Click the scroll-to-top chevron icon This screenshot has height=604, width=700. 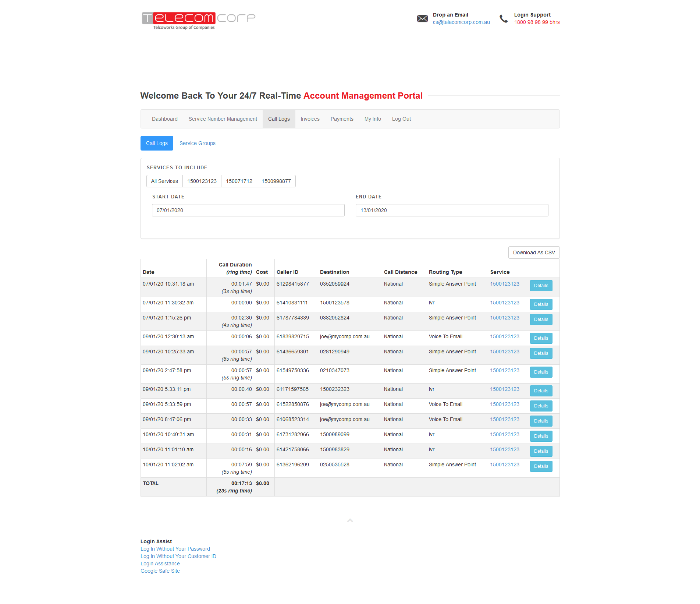[350, 520]
